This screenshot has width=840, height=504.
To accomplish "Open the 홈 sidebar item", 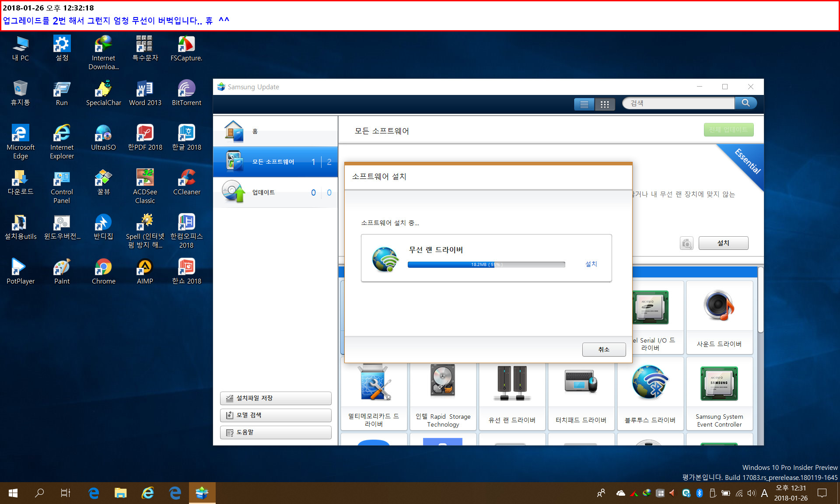I will click(x=275, y=131).
